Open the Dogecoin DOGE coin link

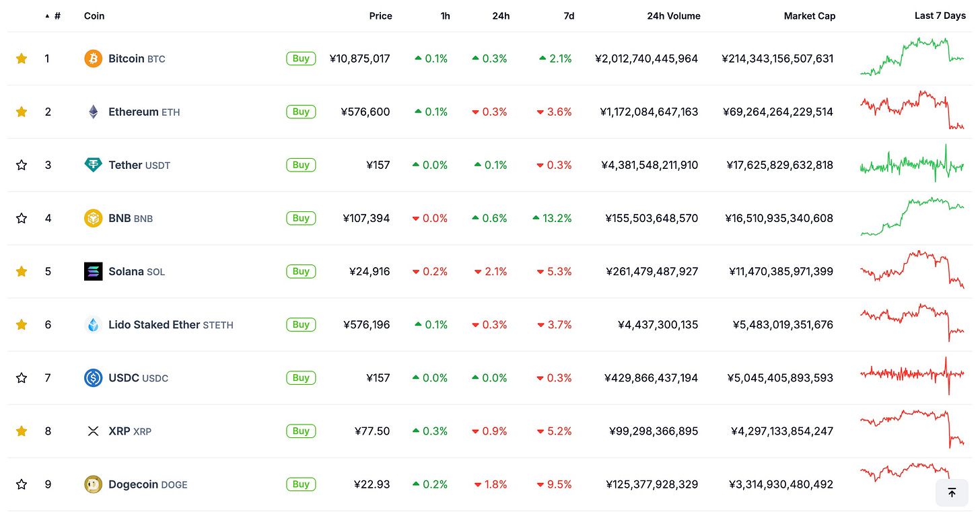coord(148,484)
